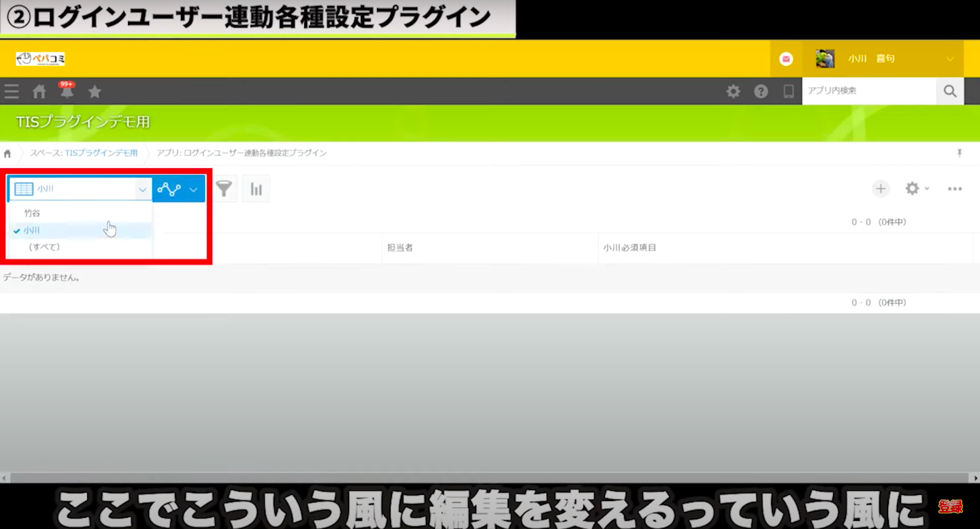The height and width of the screenshot is (529, 980).
Task: Open user account menu 小川 喜句
Action: [x=885, y=59]
